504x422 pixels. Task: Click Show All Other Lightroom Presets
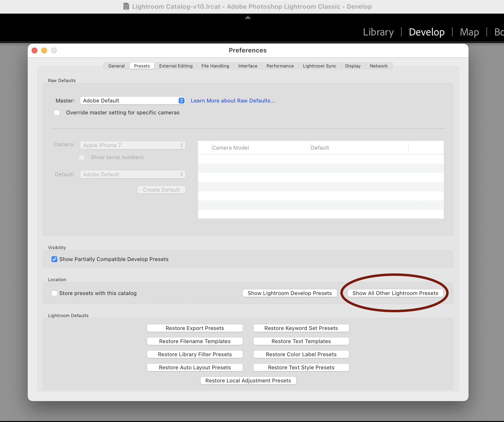point(395,293)
